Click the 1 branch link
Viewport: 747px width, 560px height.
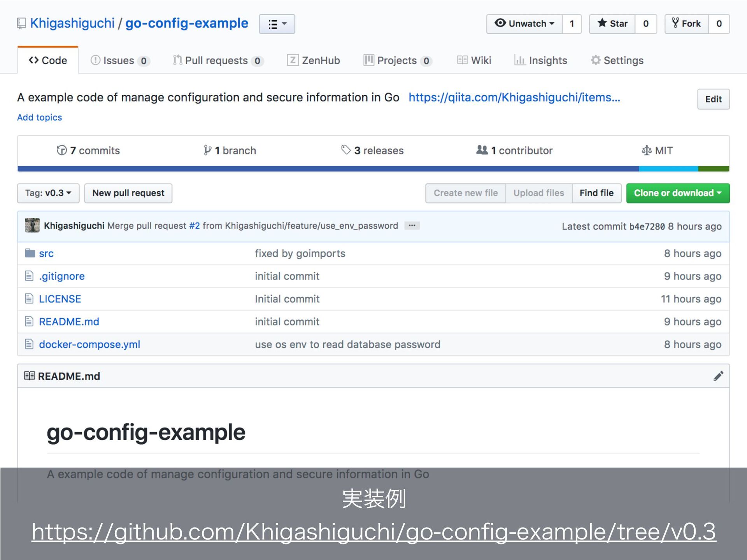click(230, 150)
